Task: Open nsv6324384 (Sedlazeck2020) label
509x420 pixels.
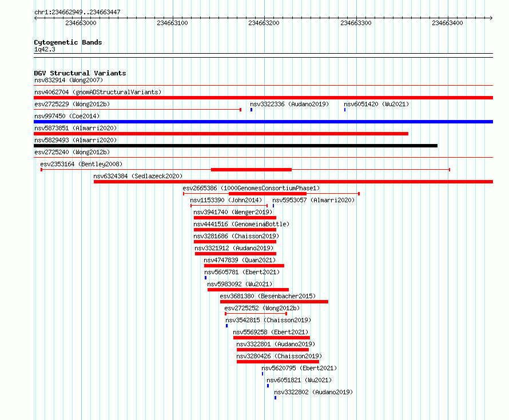Action: coord(138,176)
